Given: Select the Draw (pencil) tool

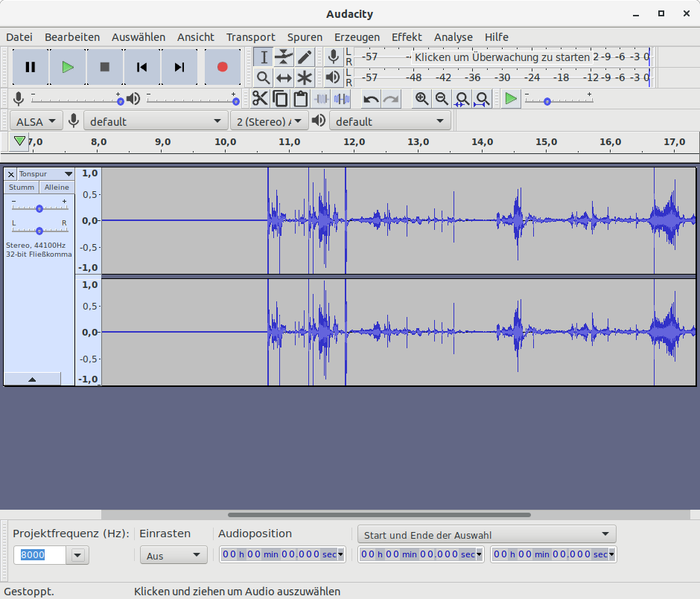Looking at the screenshot, I should tap(305, 57).
